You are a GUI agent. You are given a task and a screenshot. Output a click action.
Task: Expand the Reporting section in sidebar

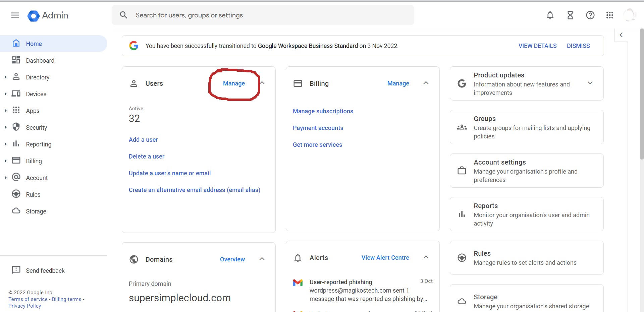tap(5, 144)
